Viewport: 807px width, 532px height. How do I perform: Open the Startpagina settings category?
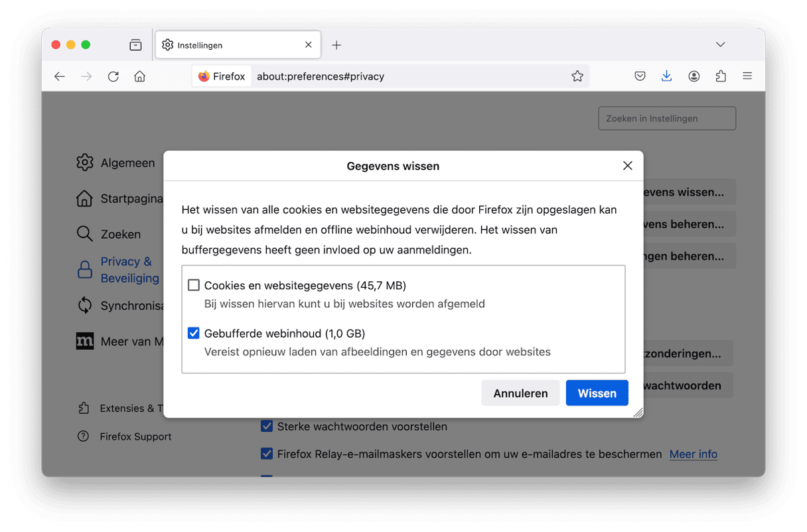point(119,198)
